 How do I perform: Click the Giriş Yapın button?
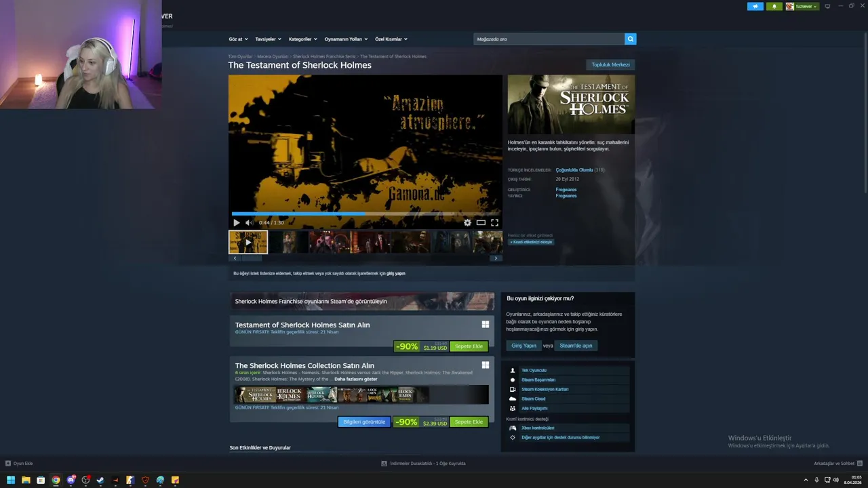[x=524, y=346]
